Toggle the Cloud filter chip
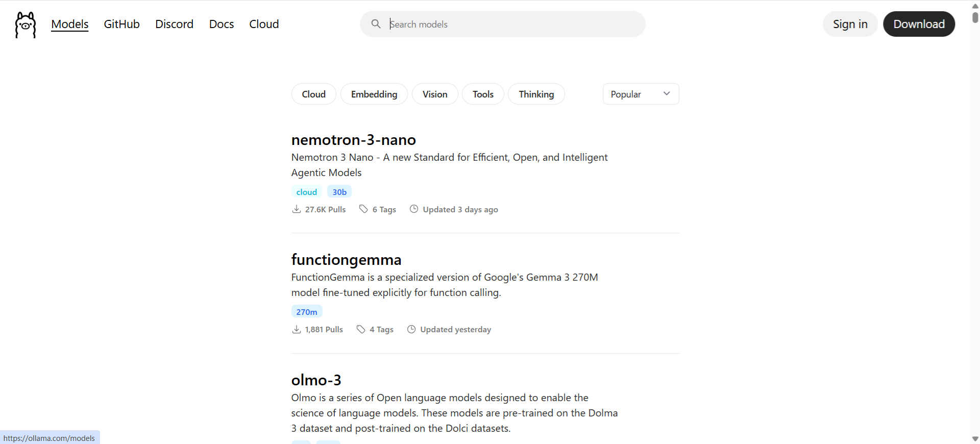The height and width of the screenshot is (444, 980). (313, 94)
